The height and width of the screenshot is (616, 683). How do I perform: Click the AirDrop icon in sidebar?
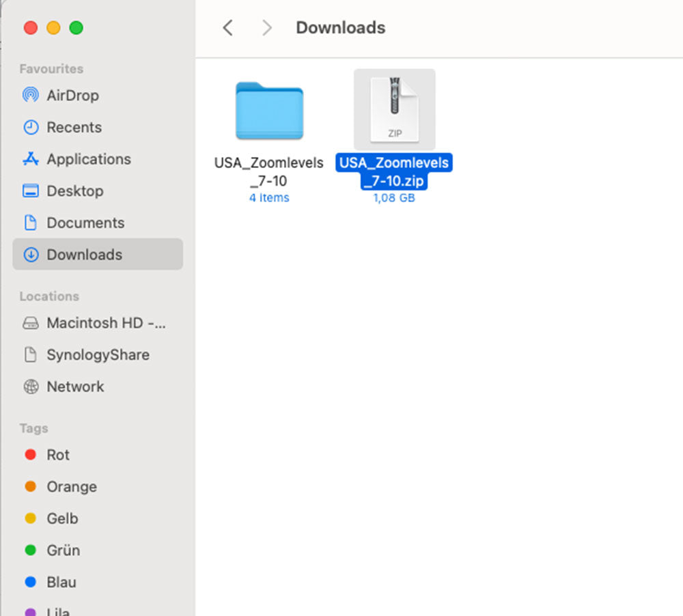point(31,96)
